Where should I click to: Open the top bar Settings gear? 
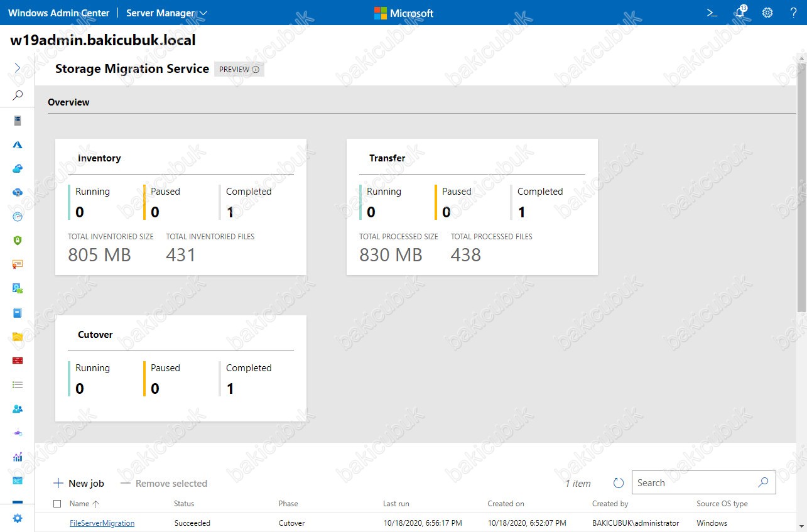(767, 13)
